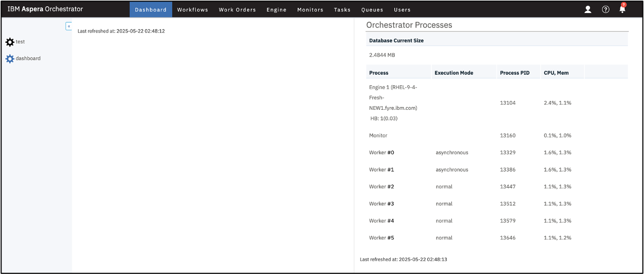The height and width of the screenshot is (274, 644).
Task: Click the Worker #3 row
Action: coord(497,203)
